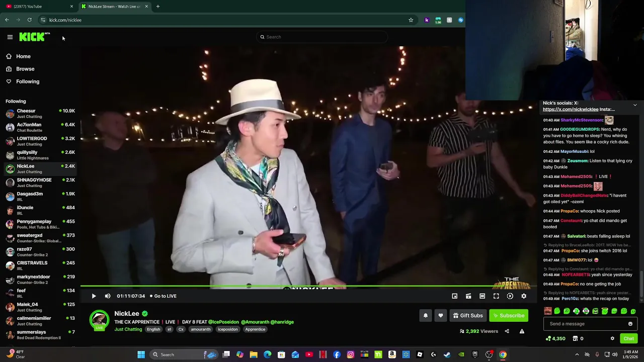Open Steam from taskbar
This screenshot has height=362, width=644.
[x=447, y=354]
